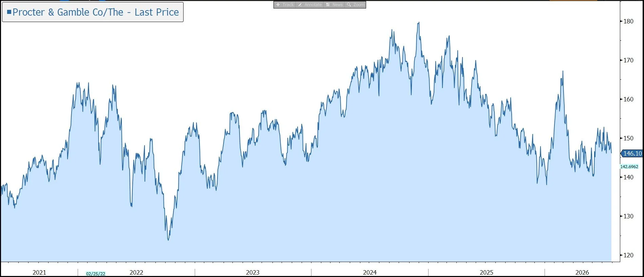
Task: Select the 02/25/22 date marker
Action: point(96,274)
